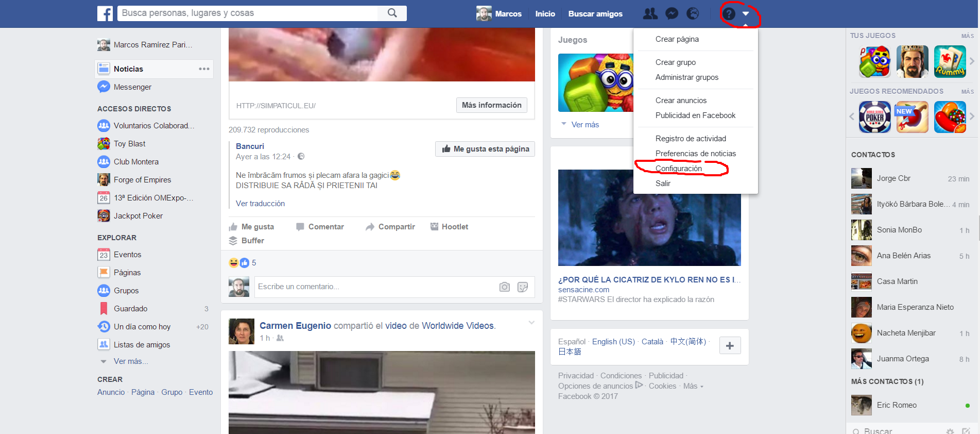
Task: Open friend requests icon in top bar
Action: (650, 14)
